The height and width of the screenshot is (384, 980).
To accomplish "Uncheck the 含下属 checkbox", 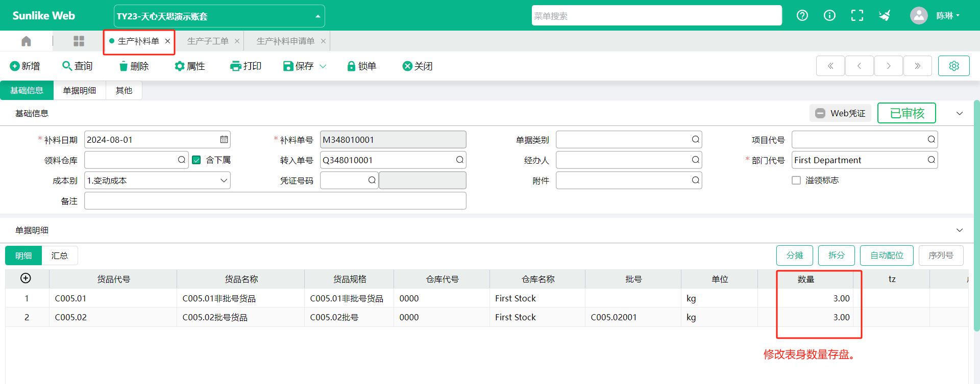I will point(197,160).
